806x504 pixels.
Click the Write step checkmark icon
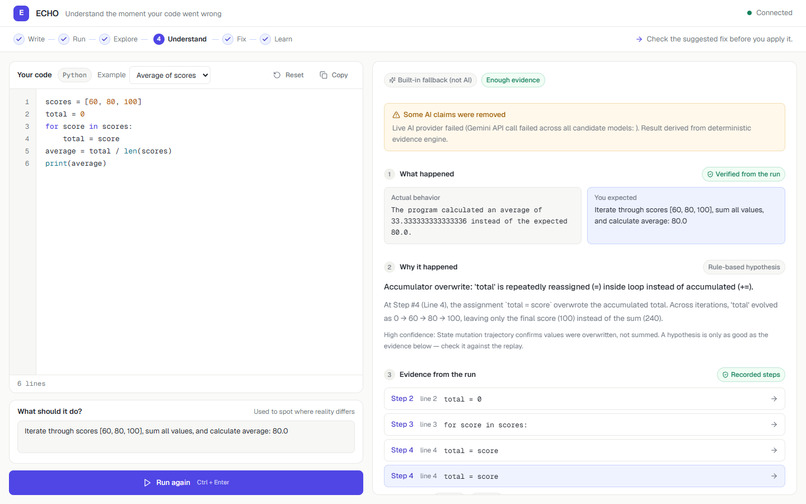(x=19, y=39)
